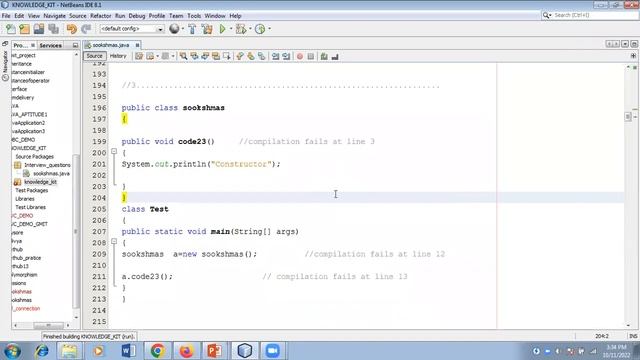The height and width of the screenshot is (360, 640).
Task: Open Microsoft Word from the taskbar
Action: tap(129, 351)
